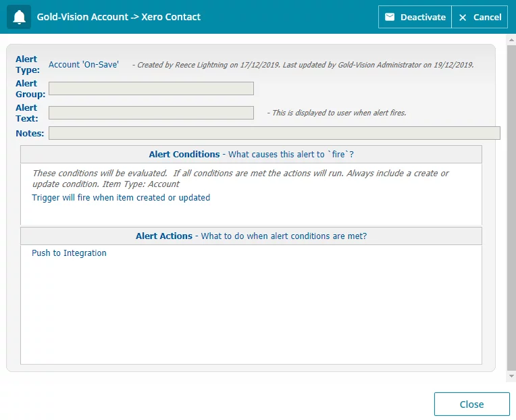516x420 pixels.
Task: Click the Deactivate envelope icon
Action: [x=390, y=17]
